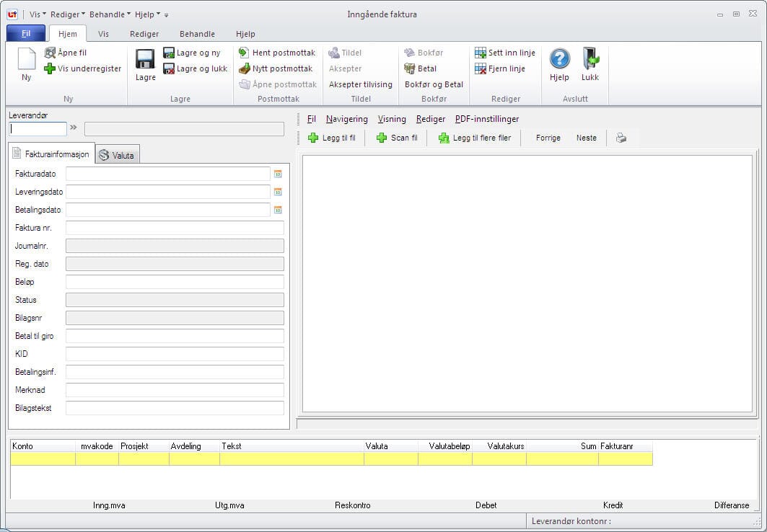Switch to the Valuta tab
Image resolution: width=767 pixels, height=532 pixels.
[x=117, y=155]
